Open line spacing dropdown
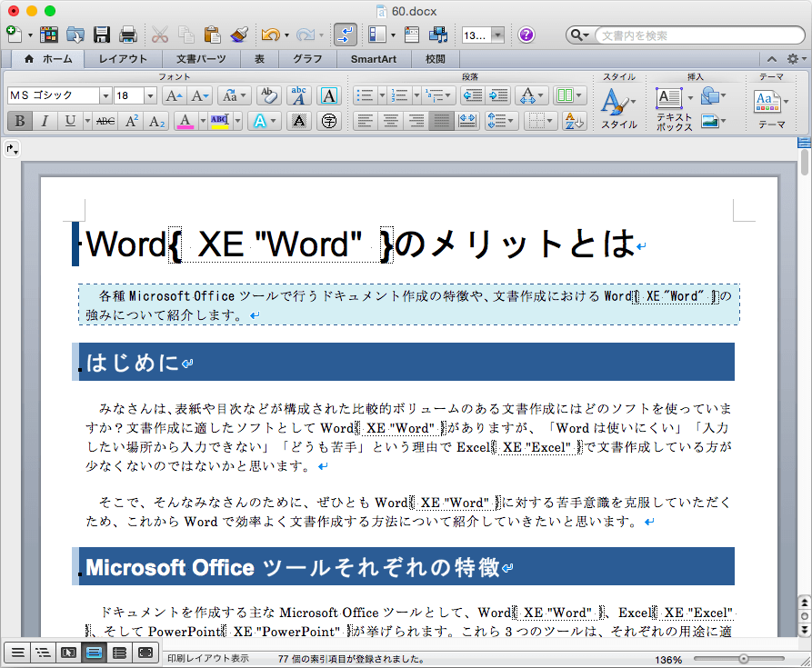Viewport: 812px width, 668px height. (501, 121)
